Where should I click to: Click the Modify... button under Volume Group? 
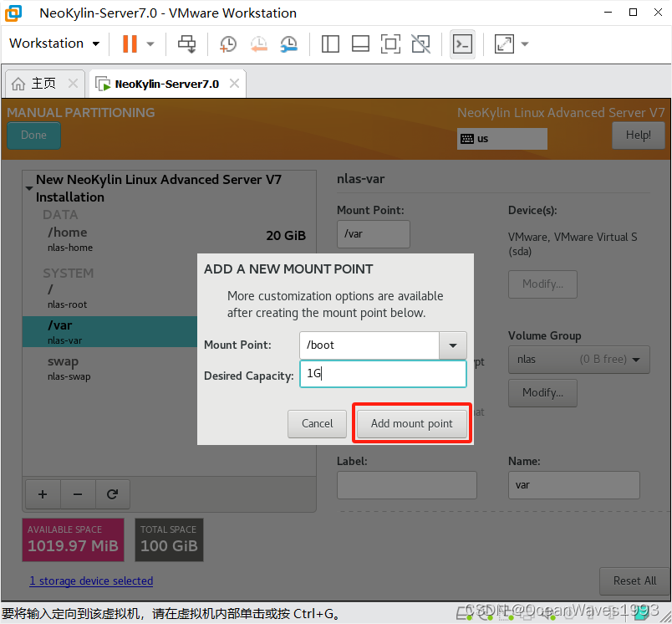[542, 393]
